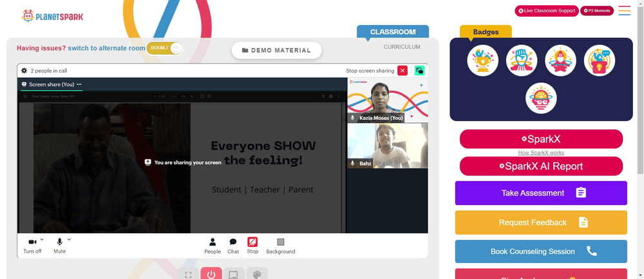Open Screen share more options ellipsis

click(79, 84)
